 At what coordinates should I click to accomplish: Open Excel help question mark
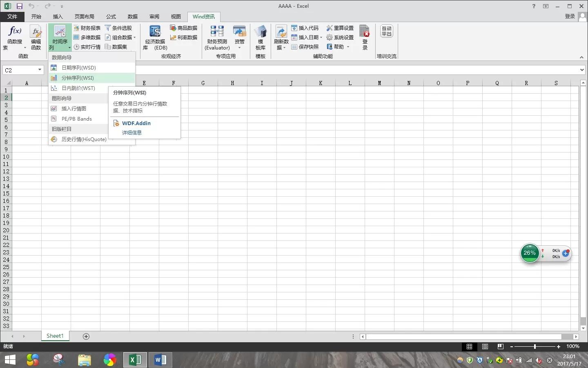point(534,6)
